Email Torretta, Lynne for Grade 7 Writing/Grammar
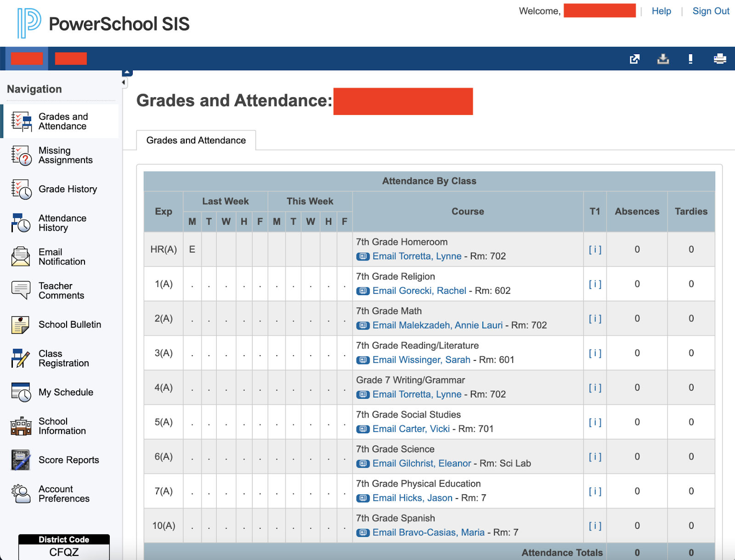This screenshot has height=560, width=735. [x=417, y=394]
